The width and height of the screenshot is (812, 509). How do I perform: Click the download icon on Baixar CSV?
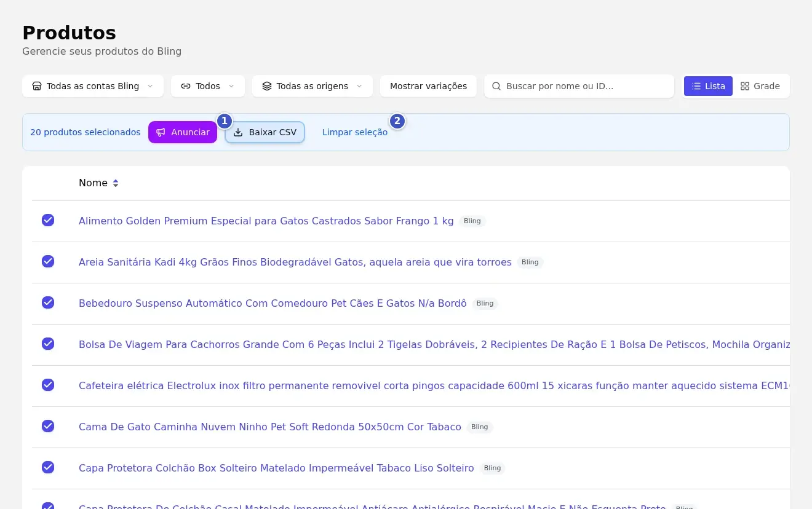(238, 132)
